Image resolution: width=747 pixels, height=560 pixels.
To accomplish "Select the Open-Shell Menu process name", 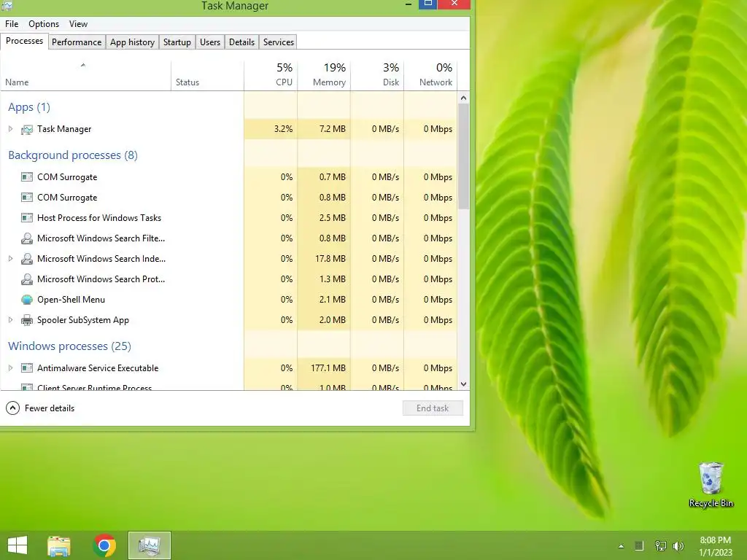I will tap(71, 300).
